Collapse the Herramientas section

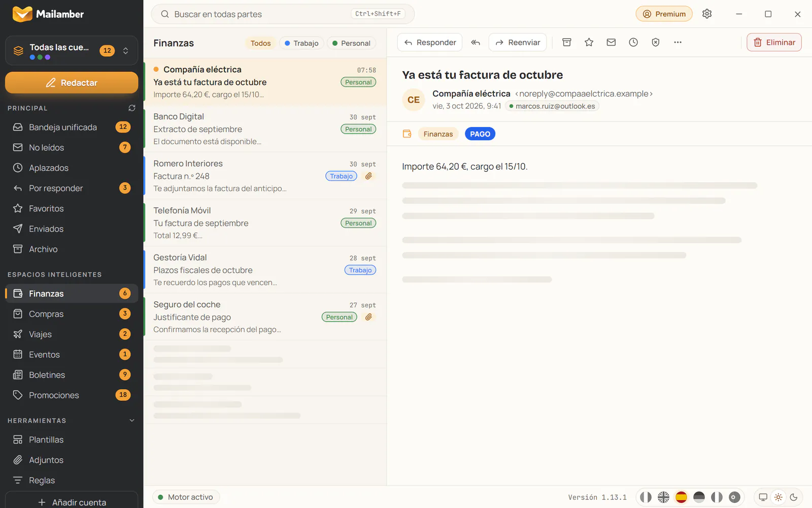[132, 420]
